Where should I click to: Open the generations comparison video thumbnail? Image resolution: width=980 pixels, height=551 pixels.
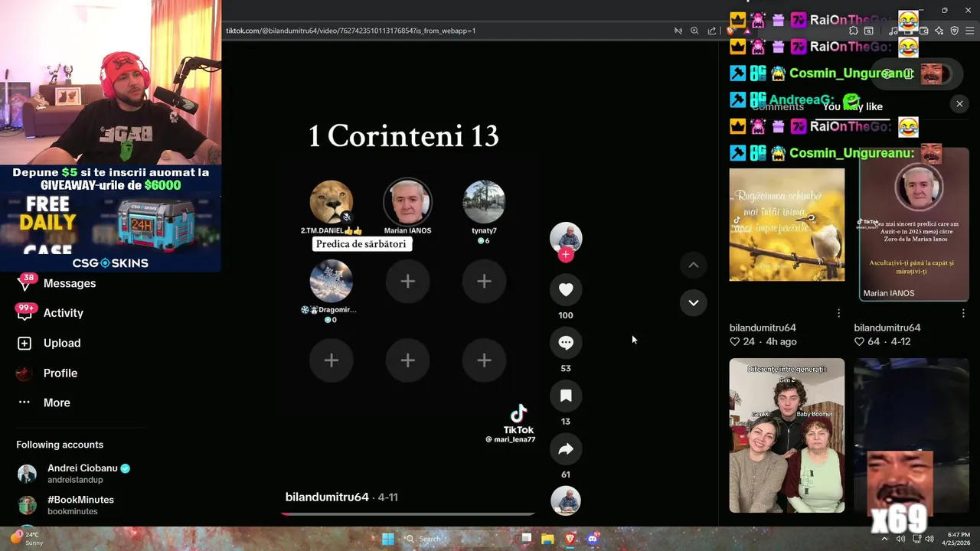(786, 435)
